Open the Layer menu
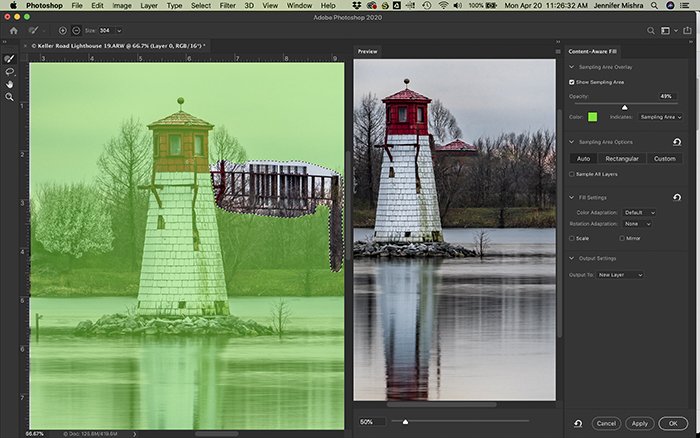700x438 pixels. click(x=149, y=5)
